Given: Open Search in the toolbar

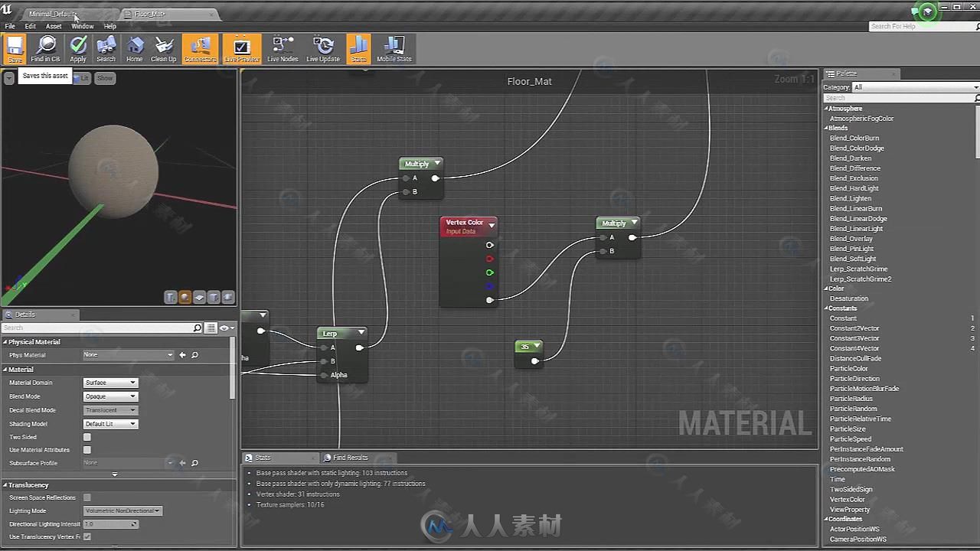Looking at the screenshot, I should click(x=106, y=49).
